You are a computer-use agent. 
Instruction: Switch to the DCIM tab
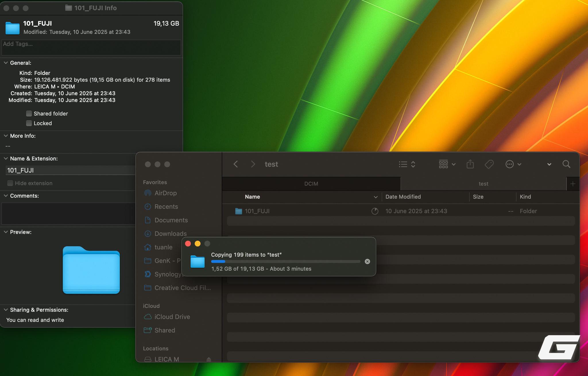(x=311, y=184)
